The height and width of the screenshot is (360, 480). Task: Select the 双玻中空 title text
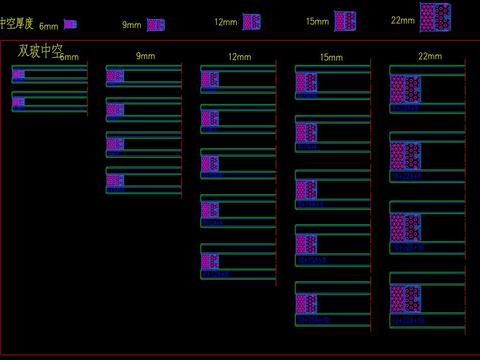pos(40,51)
